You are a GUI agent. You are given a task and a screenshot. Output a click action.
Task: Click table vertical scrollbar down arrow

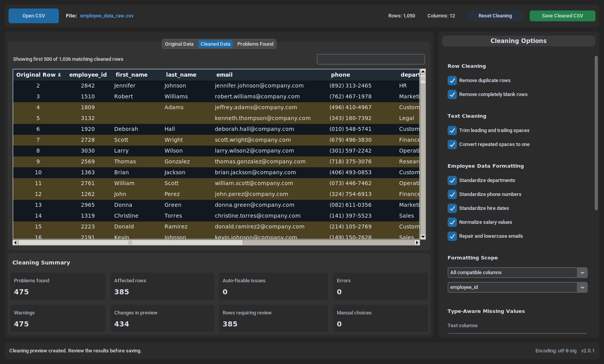coord(423,237)
